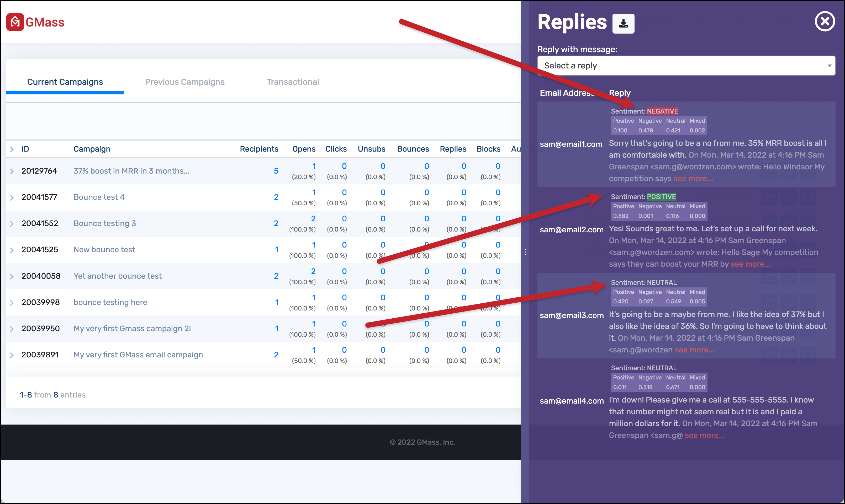Image resolution: width=845 pixels, height=504 pixels.
Task: Click the GMass logo icon
Action: (15, 22)
